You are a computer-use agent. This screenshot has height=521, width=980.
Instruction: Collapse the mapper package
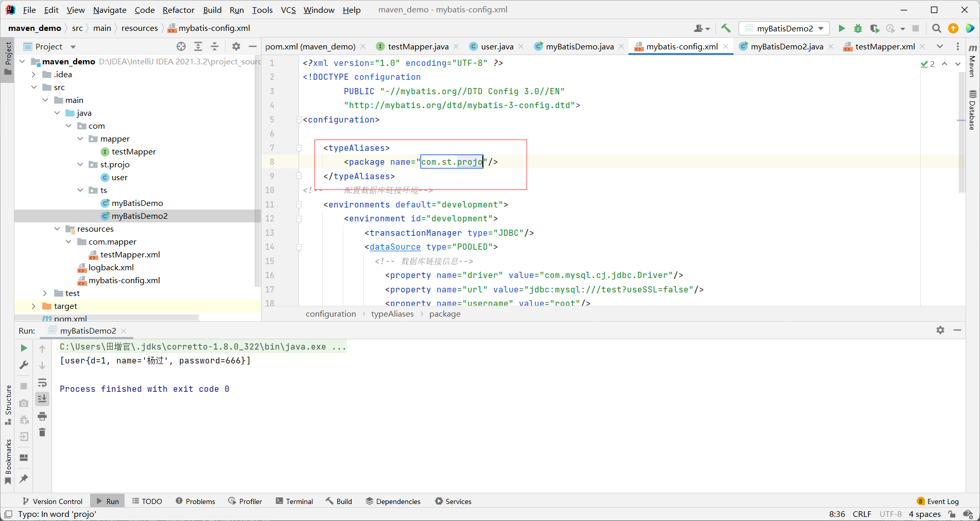point(80,138)
